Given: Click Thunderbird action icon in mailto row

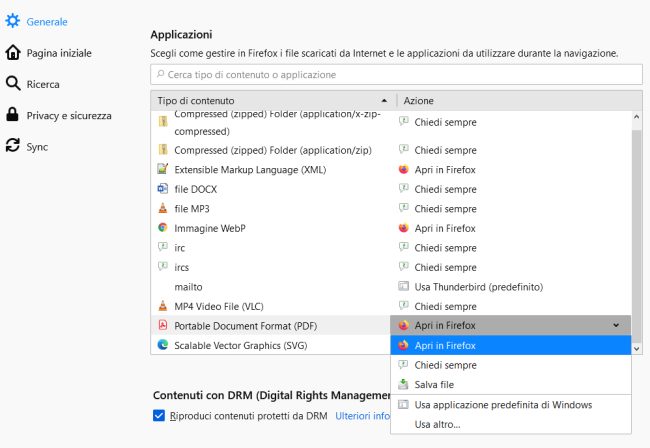Looking at the screenshot, I should [403, 286].
